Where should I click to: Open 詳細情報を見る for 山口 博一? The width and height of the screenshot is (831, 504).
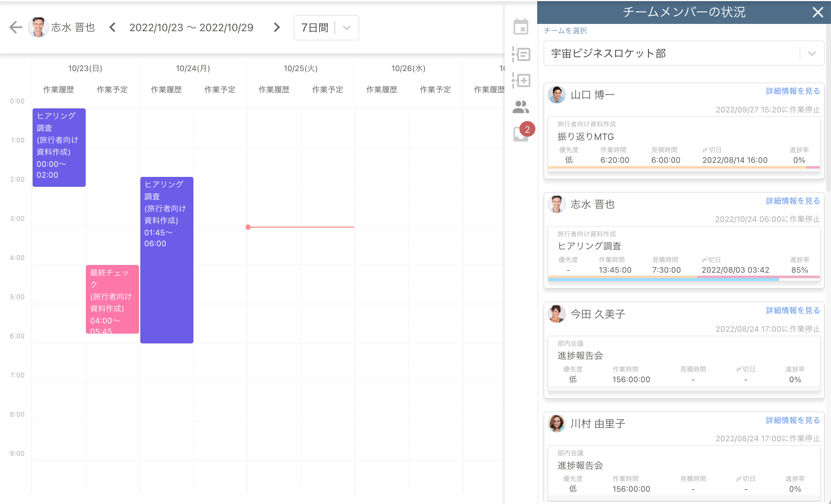792,91
